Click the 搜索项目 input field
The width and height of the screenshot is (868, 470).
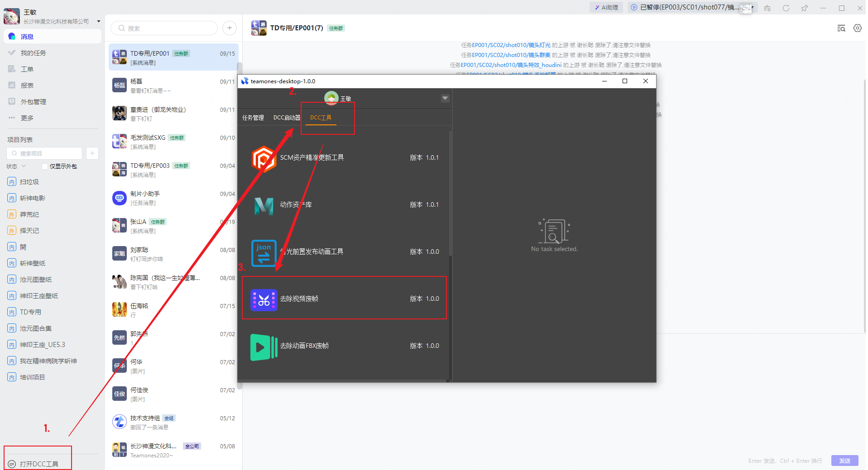tap(45, 153)
